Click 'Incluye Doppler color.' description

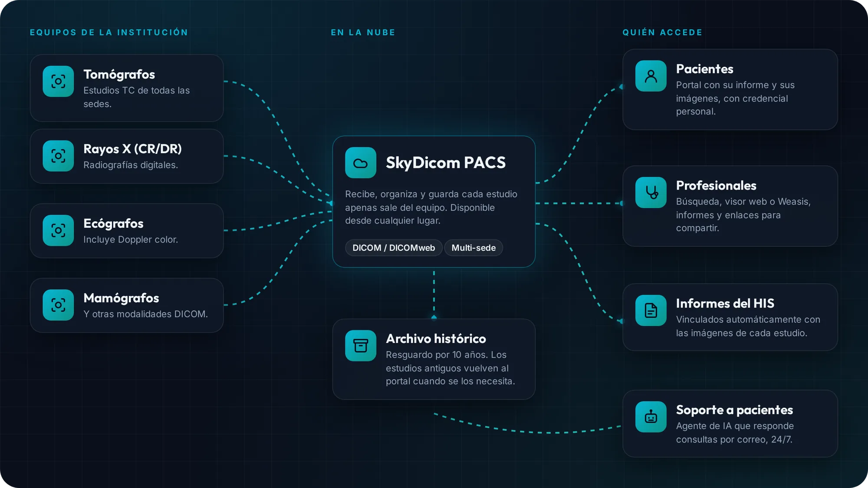point(131,239)
